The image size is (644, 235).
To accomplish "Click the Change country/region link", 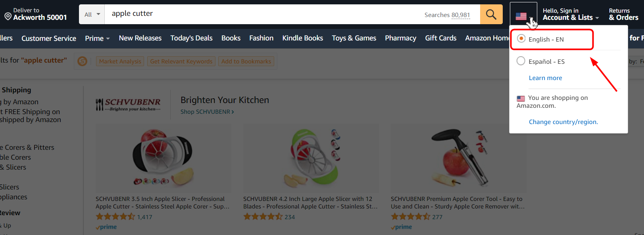I will point(563,122).
